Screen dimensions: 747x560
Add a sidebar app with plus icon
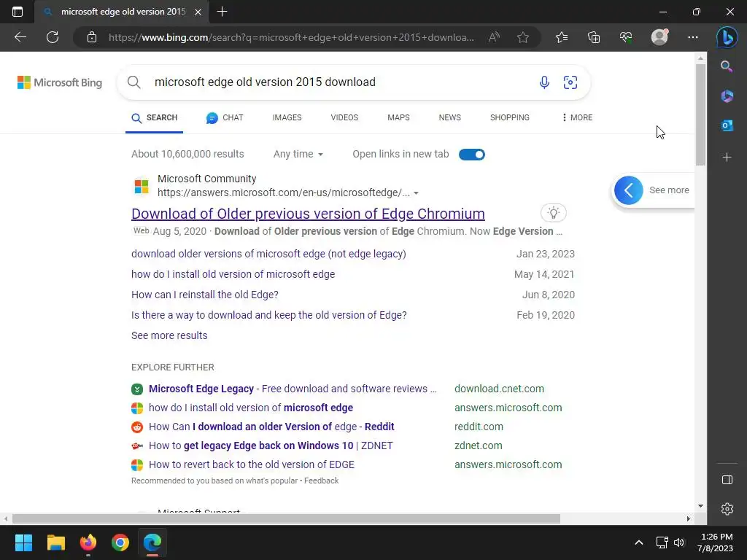point(727,157)
